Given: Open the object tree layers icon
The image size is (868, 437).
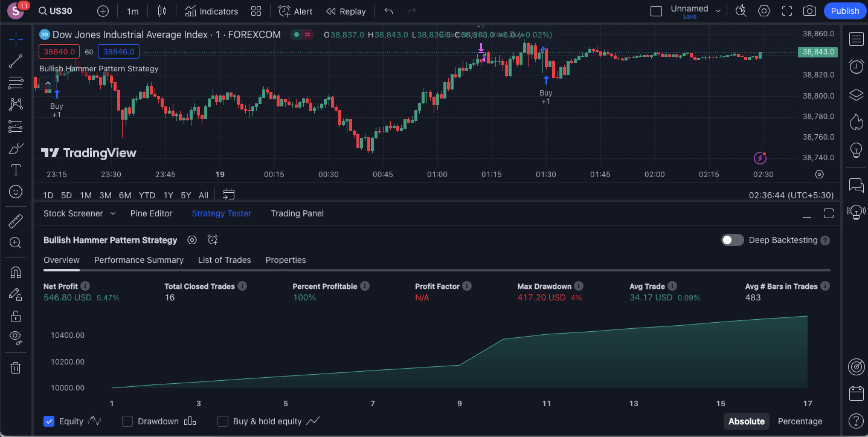Looking at the screenshot, I should tap(856, 94).
